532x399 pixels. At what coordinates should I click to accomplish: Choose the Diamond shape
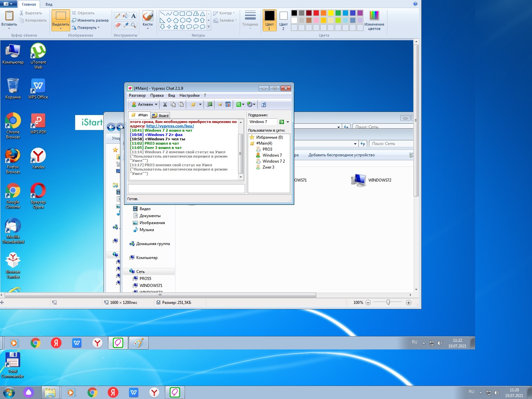tap(169, 20)
